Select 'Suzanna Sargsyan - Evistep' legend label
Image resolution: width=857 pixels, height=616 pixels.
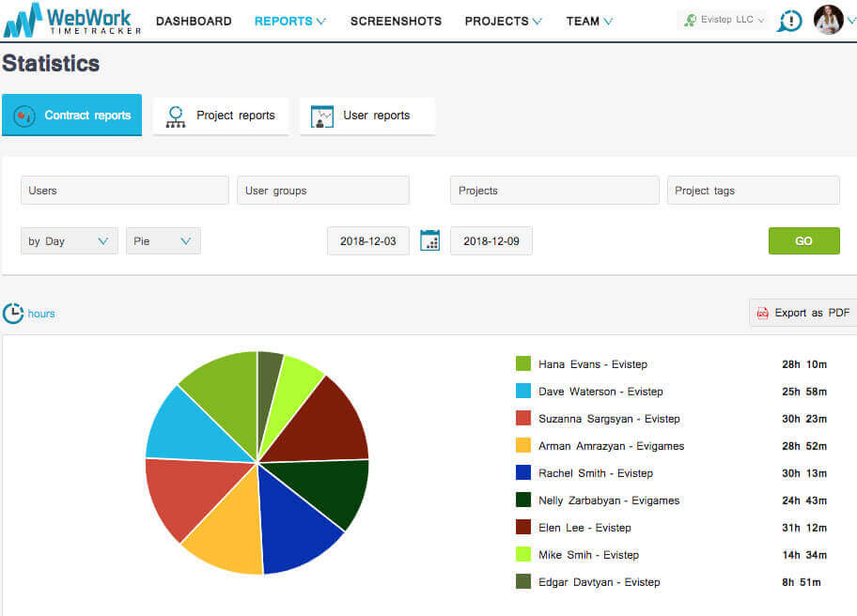[x=609, y=419]
